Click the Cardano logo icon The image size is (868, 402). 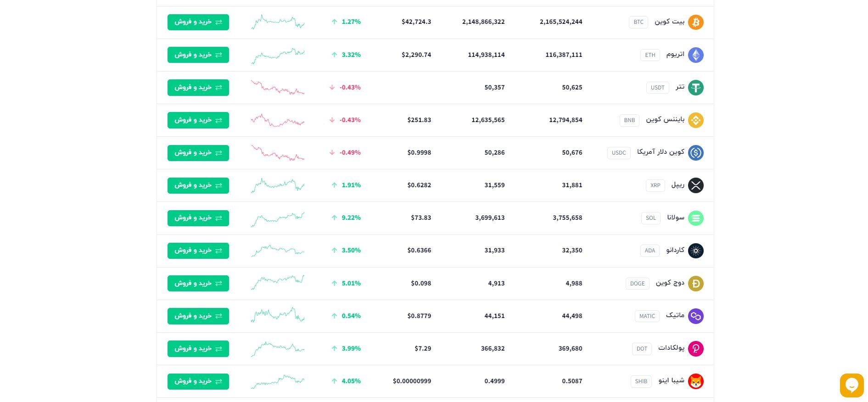click(x=695, y=251)
